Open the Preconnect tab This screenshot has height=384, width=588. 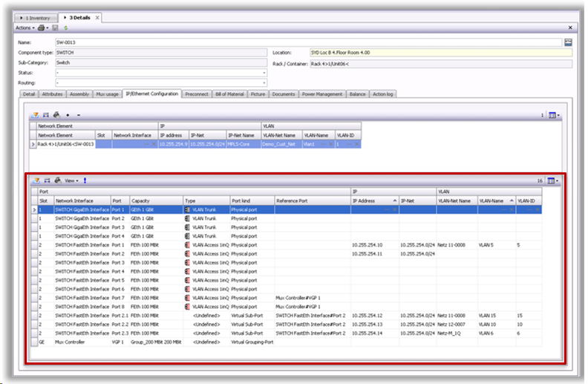[197, 94]
